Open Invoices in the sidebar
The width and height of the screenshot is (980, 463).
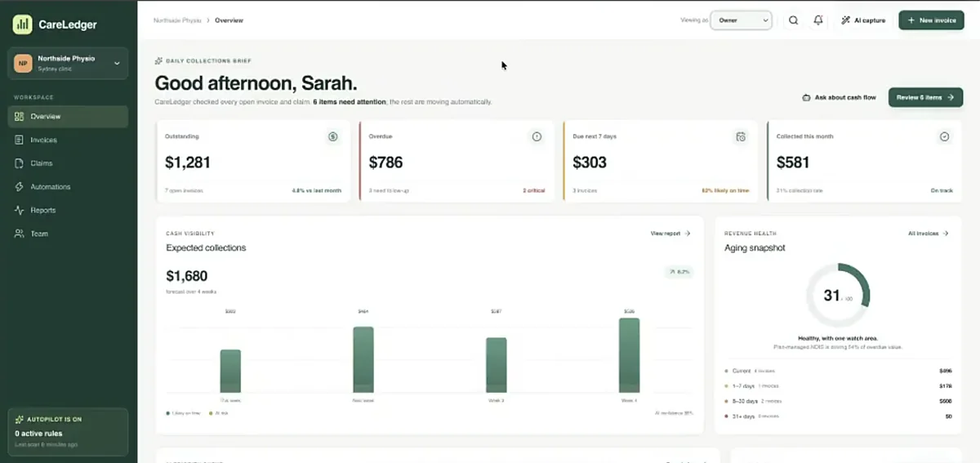(x=67, y=140)
